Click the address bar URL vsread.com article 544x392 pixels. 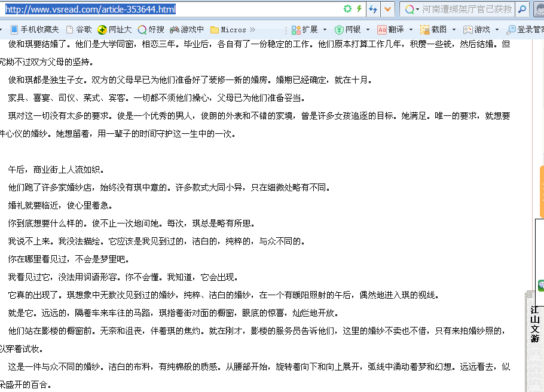coord(90,10)
